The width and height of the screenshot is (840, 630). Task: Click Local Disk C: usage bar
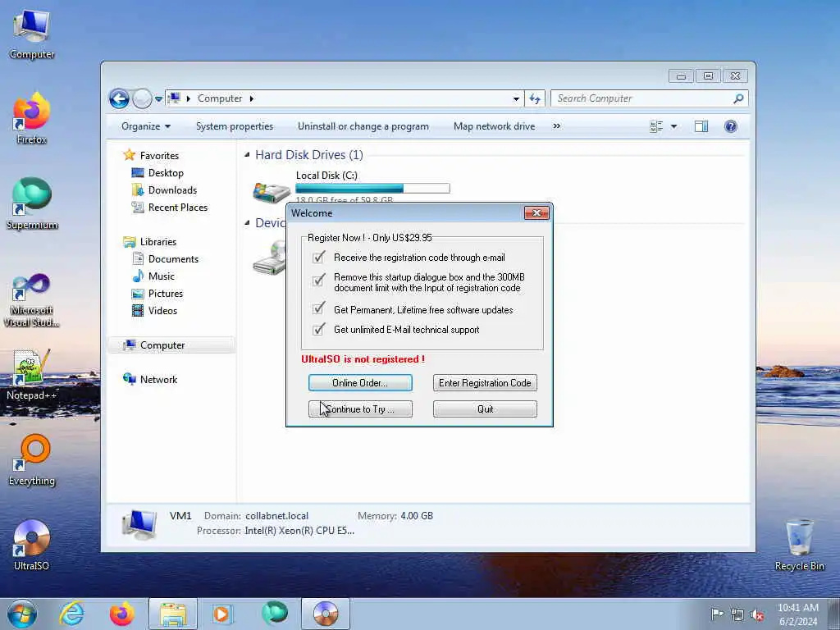372,188
